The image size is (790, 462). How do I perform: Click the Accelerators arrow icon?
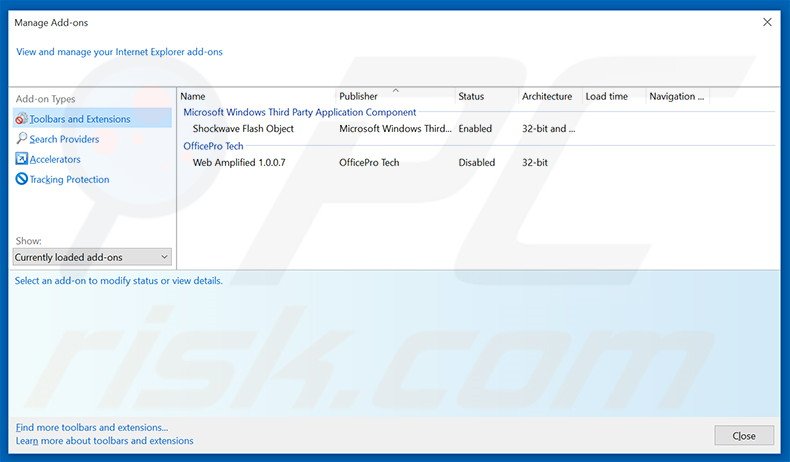click(x=21, y=159)
